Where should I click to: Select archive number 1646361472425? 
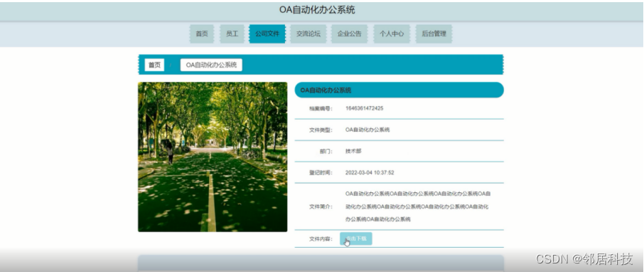tap(365, 108)
